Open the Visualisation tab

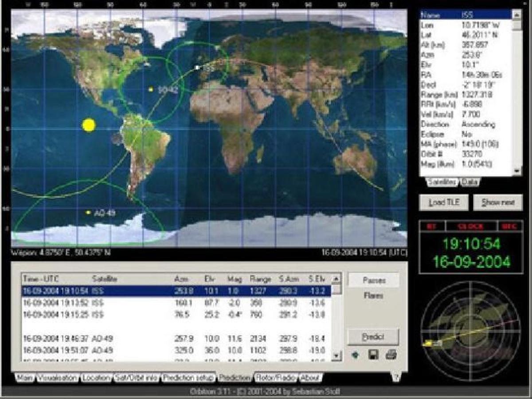[58, 378]
